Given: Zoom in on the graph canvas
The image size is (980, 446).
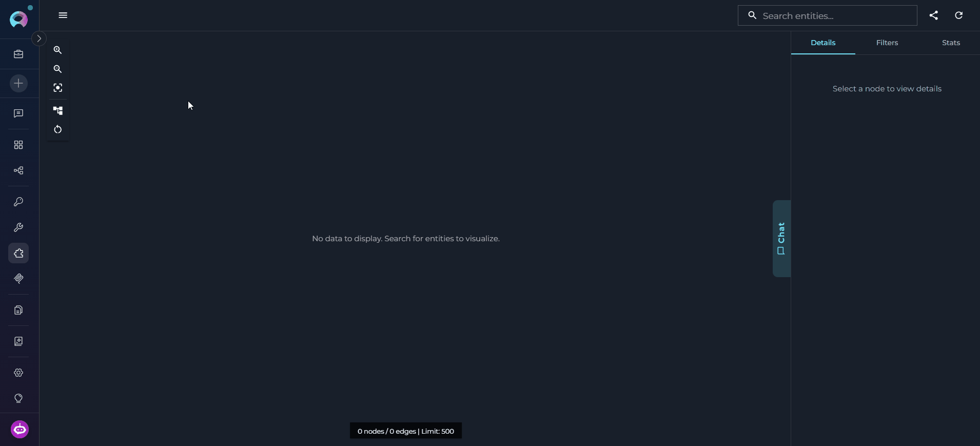Looking at the screenshot, I should tap(58, 50).
